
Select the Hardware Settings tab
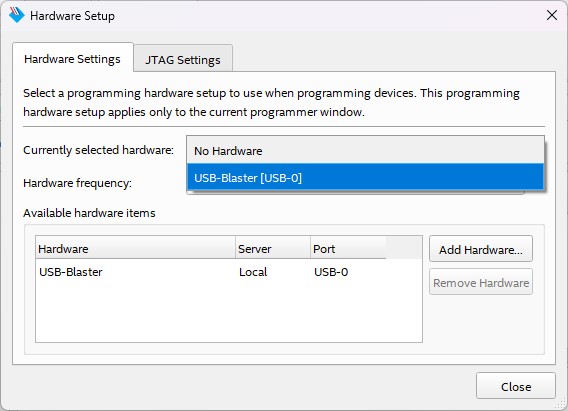point(72,58)
